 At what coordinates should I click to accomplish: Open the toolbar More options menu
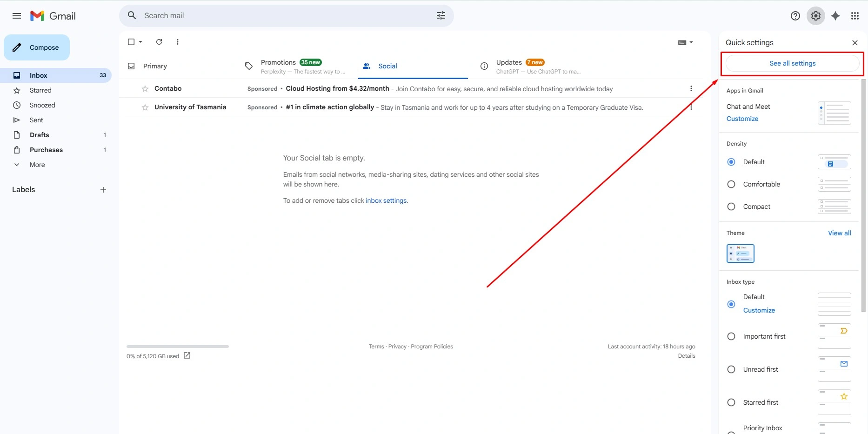pos(178,42)
